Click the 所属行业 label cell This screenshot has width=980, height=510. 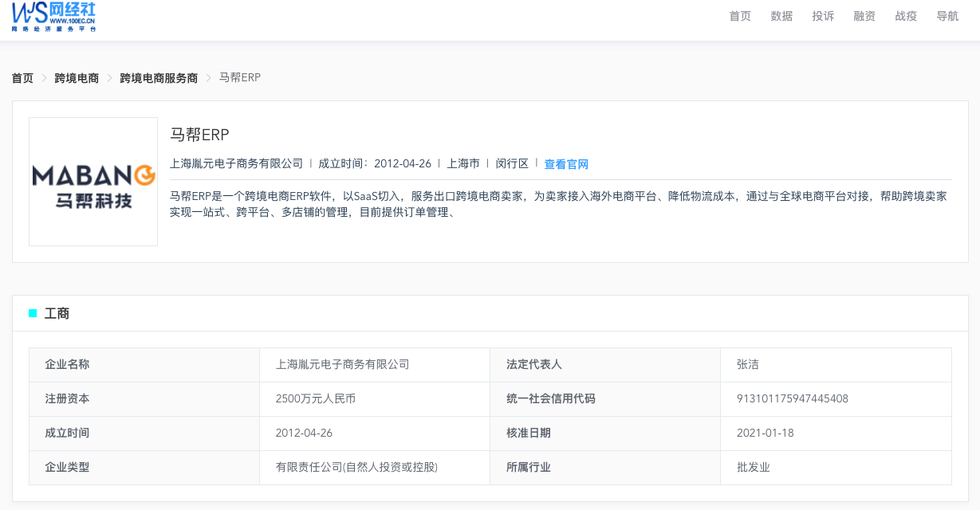click(x=605, y=468)
